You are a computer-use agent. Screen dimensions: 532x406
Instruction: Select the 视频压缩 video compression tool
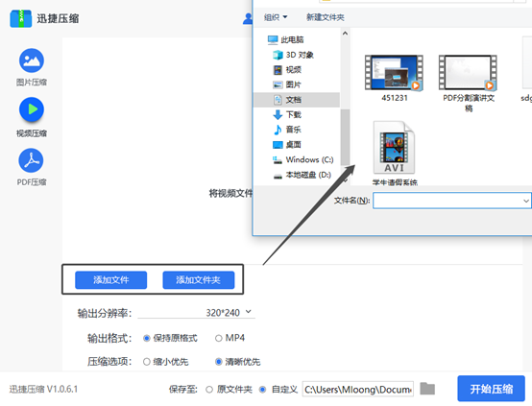(x=32, y=117)
